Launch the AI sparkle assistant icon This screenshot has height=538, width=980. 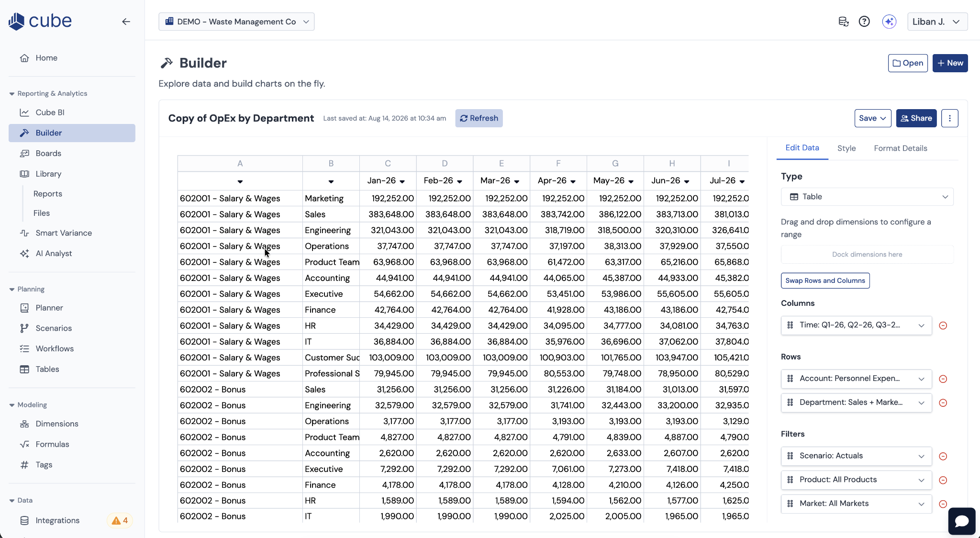click(889, 22)
